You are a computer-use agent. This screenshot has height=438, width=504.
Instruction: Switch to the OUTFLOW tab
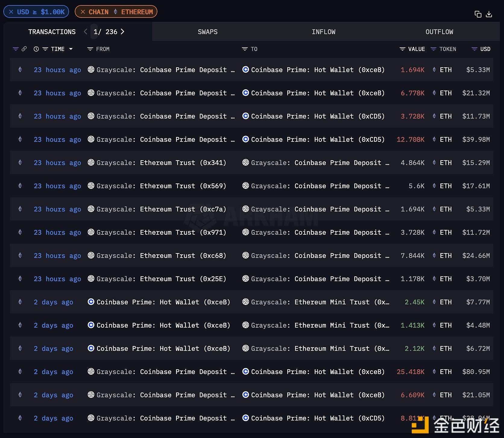coord(439,32)
